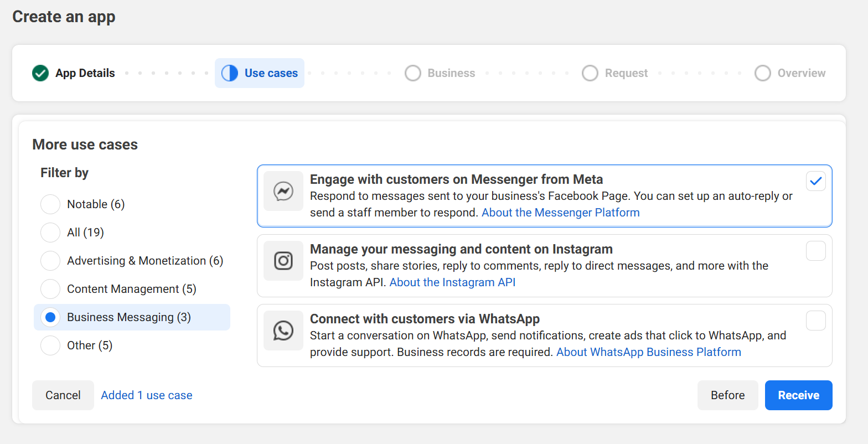Click the green App Details checkmark icon

pos(40,73)
